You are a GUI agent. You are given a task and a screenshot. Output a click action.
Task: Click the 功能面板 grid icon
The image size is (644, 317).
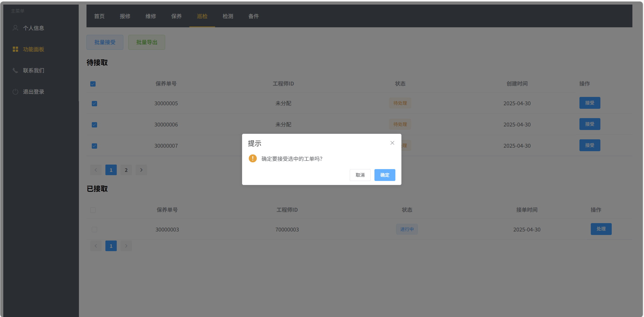[15, 49]
